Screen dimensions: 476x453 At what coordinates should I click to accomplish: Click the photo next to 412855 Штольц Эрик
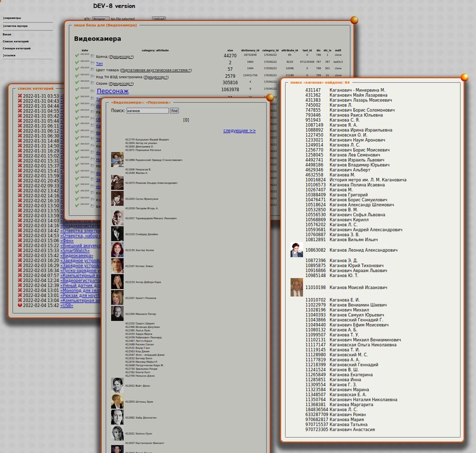point(117,401)
